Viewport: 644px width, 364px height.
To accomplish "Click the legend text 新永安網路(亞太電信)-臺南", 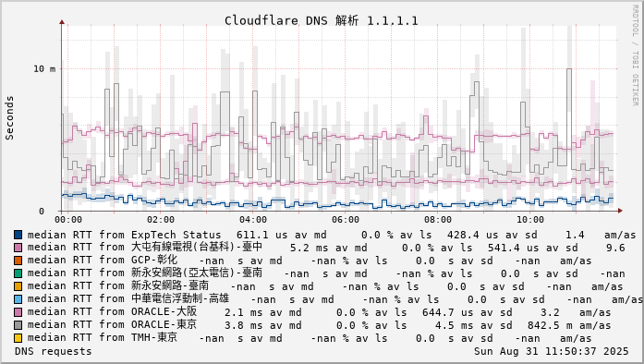I will 197,273.
